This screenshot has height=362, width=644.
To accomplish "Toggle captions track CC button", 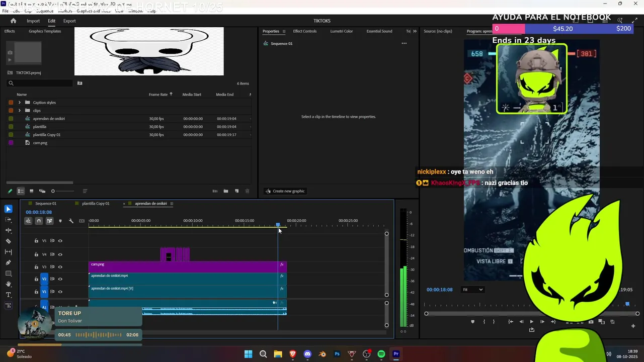I will click(82, 221).
